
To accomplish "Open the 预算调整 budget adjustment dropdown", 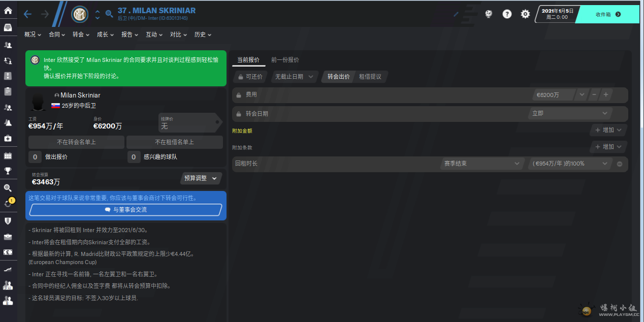I will [201, 178].
